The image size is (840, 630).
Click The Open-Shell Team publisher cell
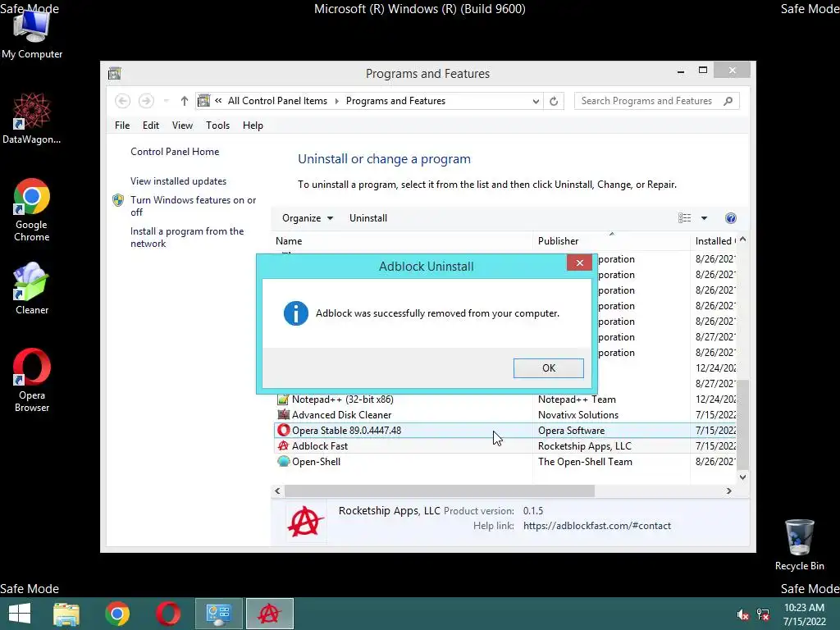coord(585,461)
